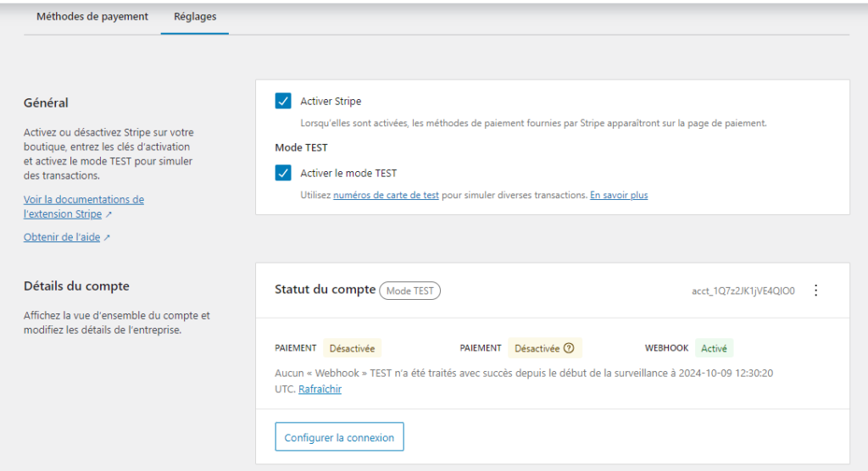Click the first PAIEMENT Désactivée badge
868x471 pixels.
352,348
